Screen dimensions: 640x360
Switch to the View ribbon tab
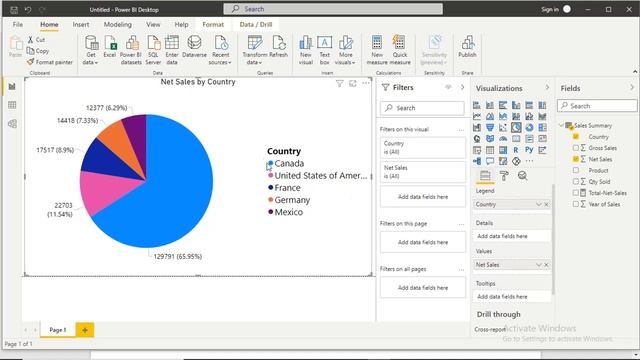point(153,24)
